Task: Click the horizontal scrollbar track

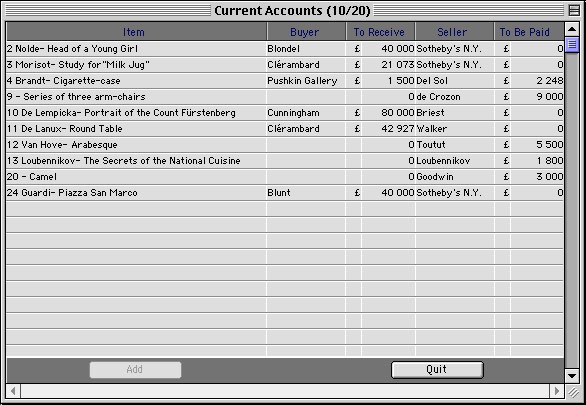Action: tap(285, 391)
